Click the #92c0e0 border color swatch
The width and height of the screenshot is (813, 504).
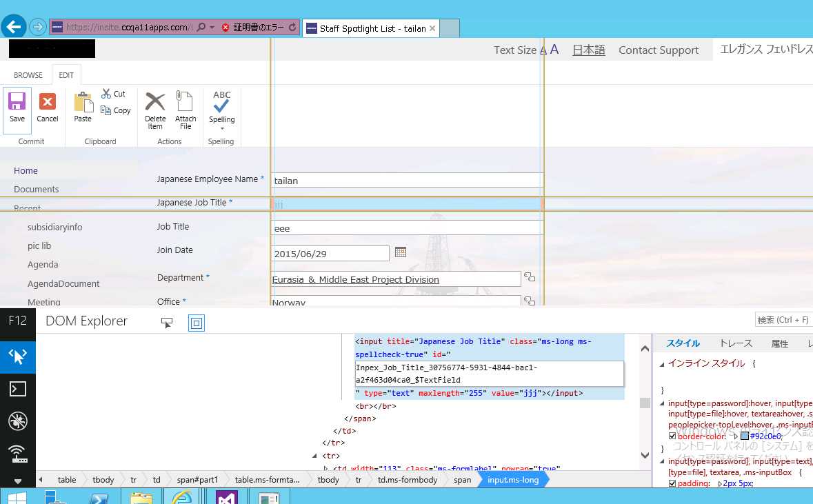tap(745, 436)
